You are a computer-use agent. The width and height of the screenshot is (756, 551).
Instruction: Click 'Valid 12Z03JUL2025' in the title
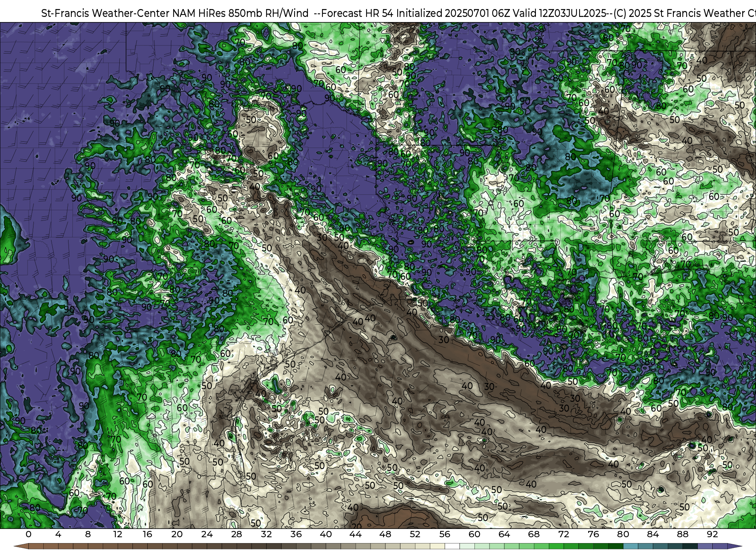(560, 13)
